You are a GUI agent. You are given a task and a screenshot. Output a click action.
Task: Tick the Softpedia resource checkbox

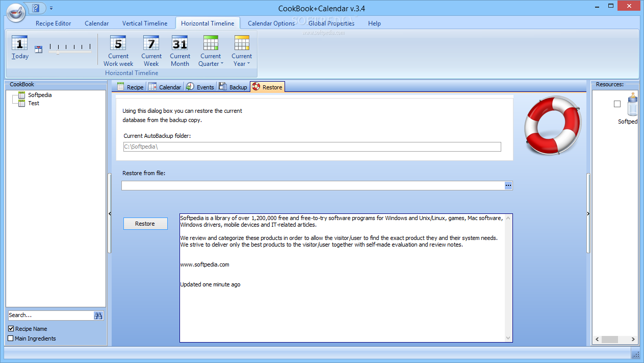point(617,104)
